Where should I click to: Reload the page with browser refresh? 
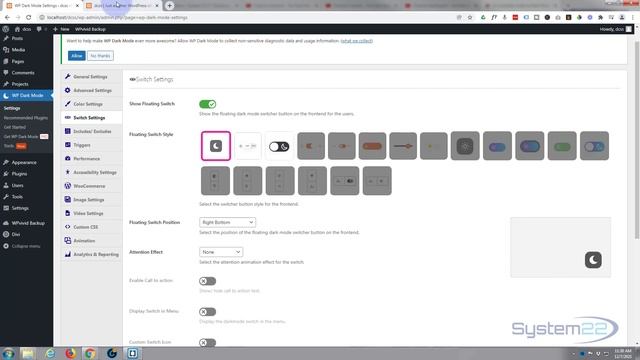29,18
